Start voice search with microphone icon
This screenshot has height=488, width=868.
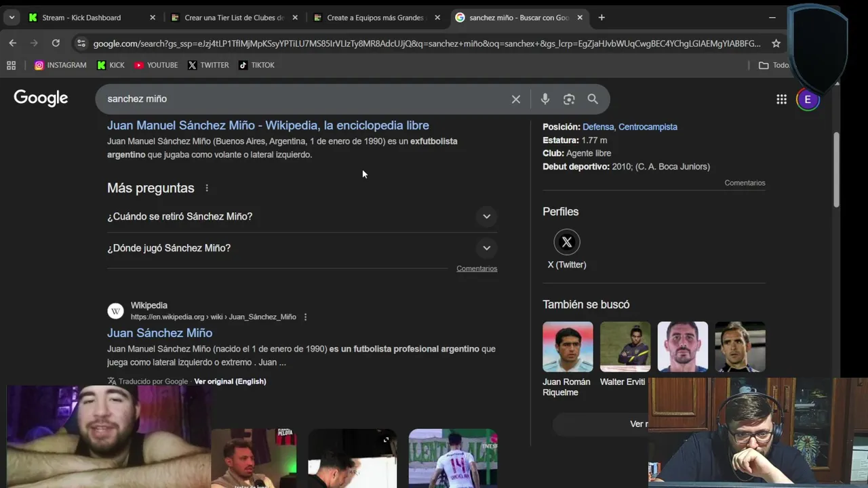pyautogui.click(x=545, y=99)
